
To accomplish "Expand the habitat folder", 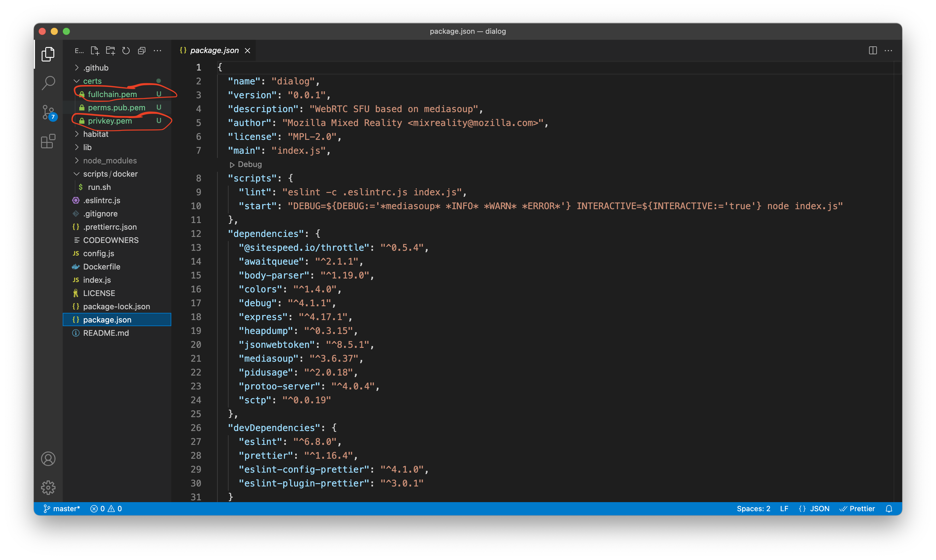I will 117,134.
